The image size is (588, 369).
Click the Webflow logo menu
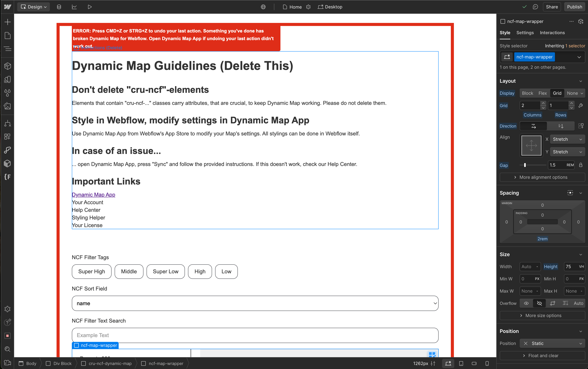[8, 7]
